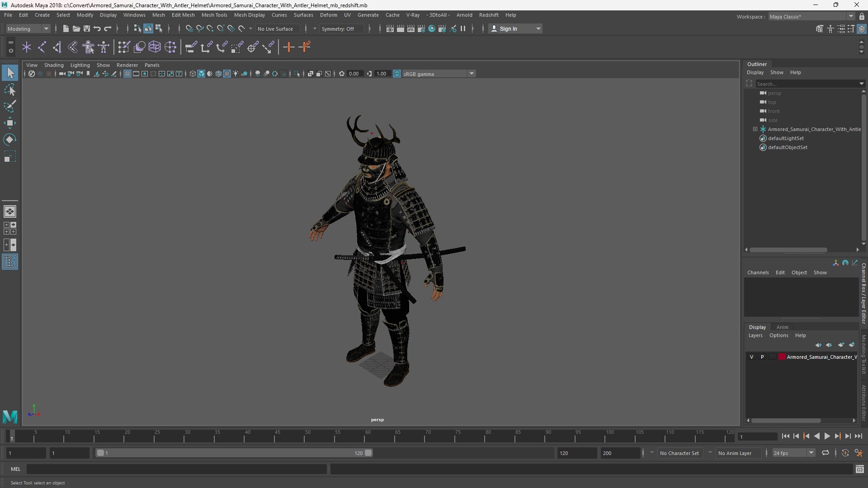Click the lattice deformer shelf icon
Viewport: 868px width, 488px height.
point(155,47)
